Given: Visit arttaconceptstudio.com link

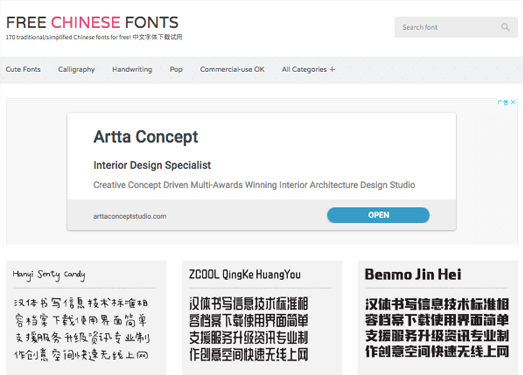Looking at the screenshot, I should pyautogui.click(x=130, y=216).
